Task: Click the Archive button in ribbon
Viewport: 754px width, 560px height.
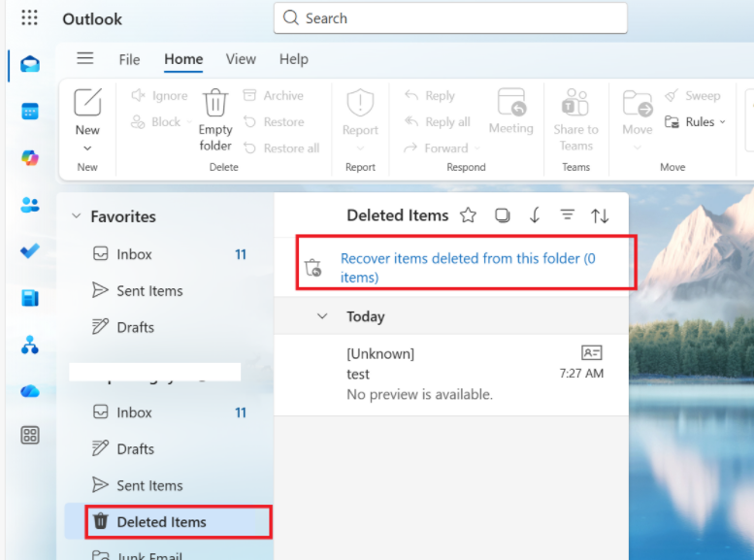Action: tap(273, 95)
